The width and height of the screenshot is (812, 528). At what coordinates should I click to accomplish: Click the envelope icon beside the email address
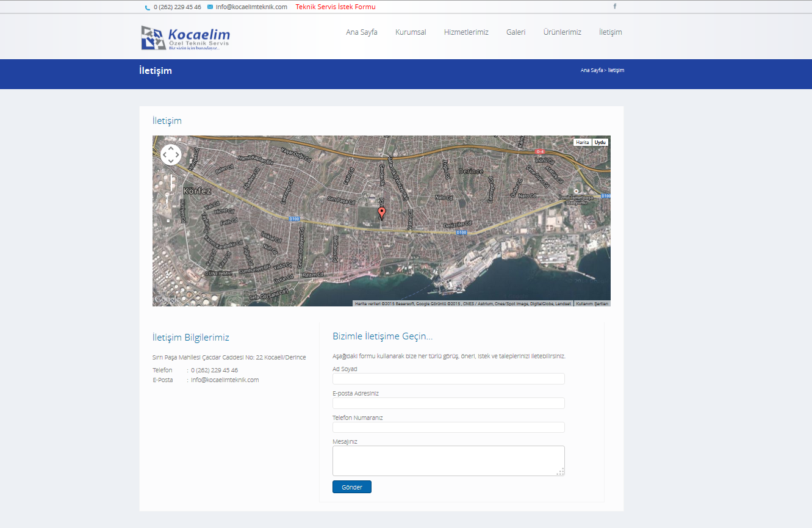(210, 7)
